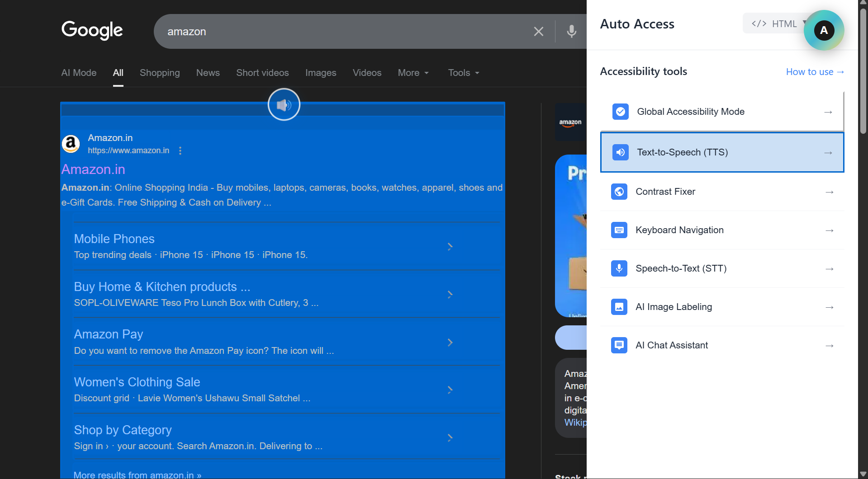The image size is (868, 479).
Task: Click the AI Image Labeling picture icon
Action: [619, 307]
